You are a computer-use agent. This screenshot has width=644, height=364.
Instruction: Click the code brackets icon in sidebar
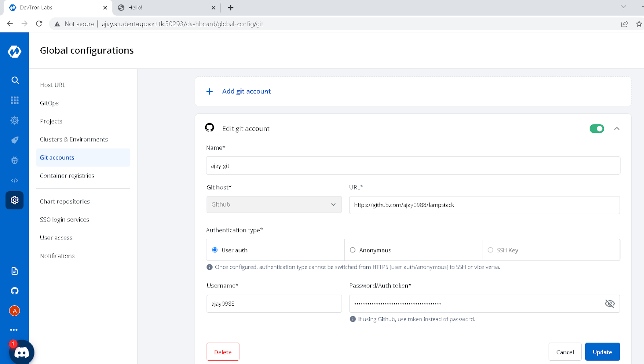(x=15, y=180)
